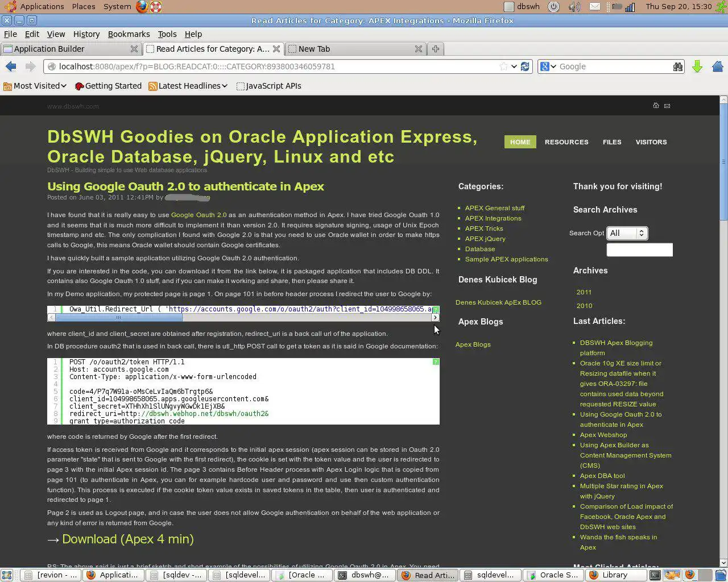Open the volume control in the panel
The width and height of the screenshot is (728, 582).
pyautogui.click(x=574, y=7)
